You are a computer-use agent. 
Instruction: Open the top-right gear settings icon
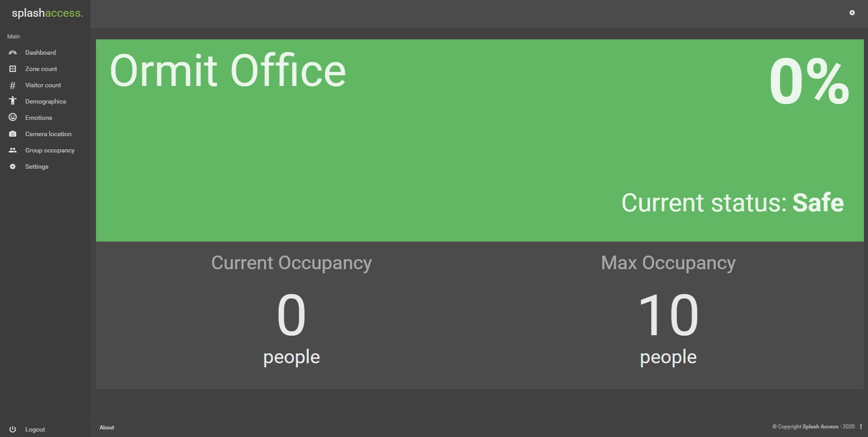(852, 13)
